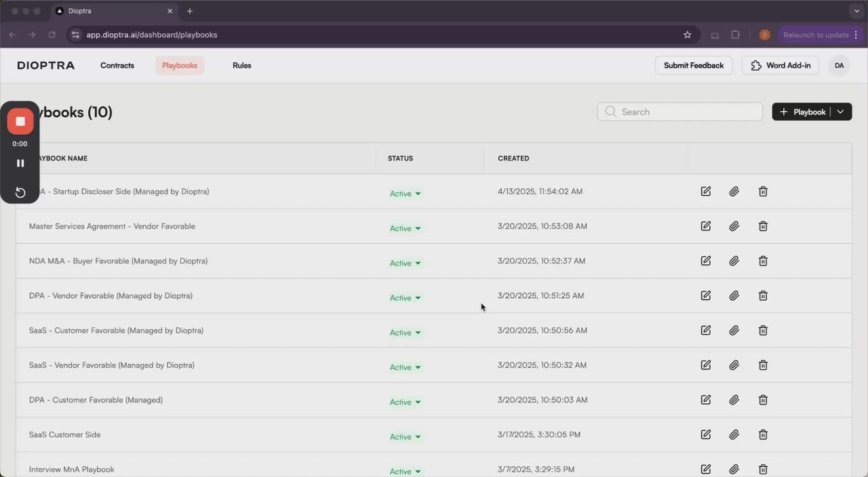
Task: Restart the recording with the reset icon
Action: pyautogui.click(x=20, y=192)
